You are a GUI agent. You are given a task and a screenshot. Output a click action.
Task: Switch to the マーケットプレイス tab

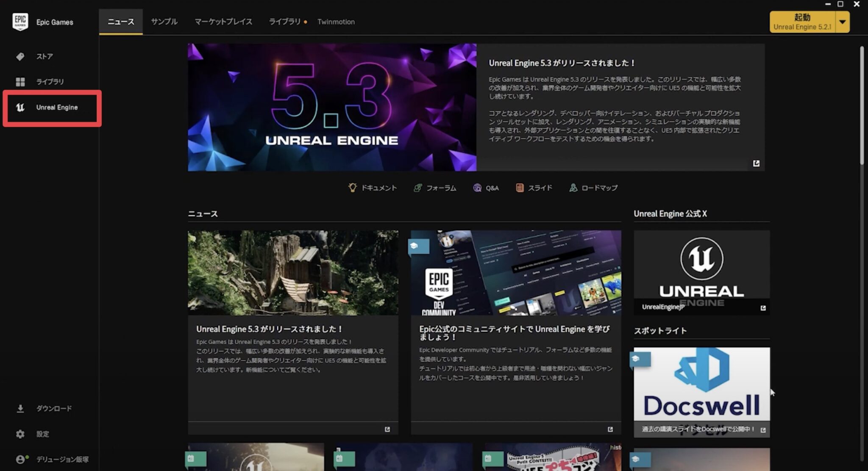[x=223, y=22]
